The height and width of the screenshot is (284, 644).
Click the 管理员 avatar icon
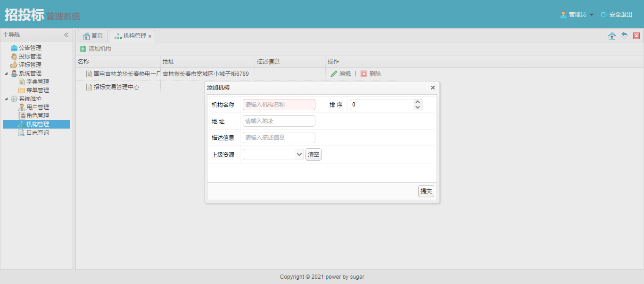(563, 15)
